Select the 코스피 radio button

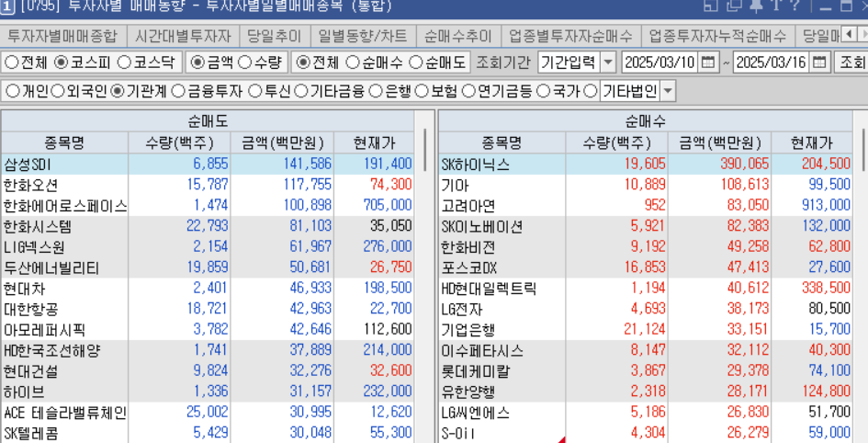[x=63, y=62]
